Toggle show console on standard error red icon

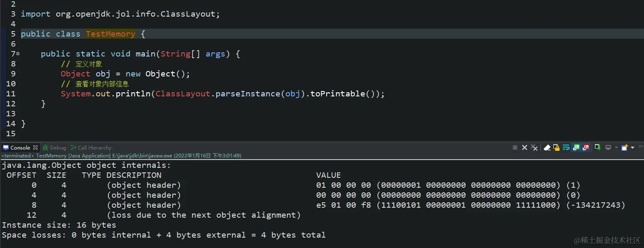pyautogui.click(x=586, y=147)
